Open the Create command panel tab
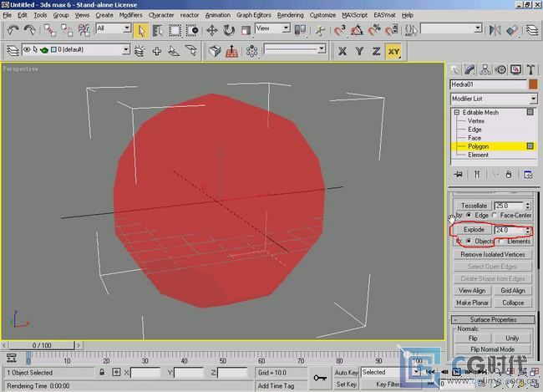543x392 pixels. [454, 70]
